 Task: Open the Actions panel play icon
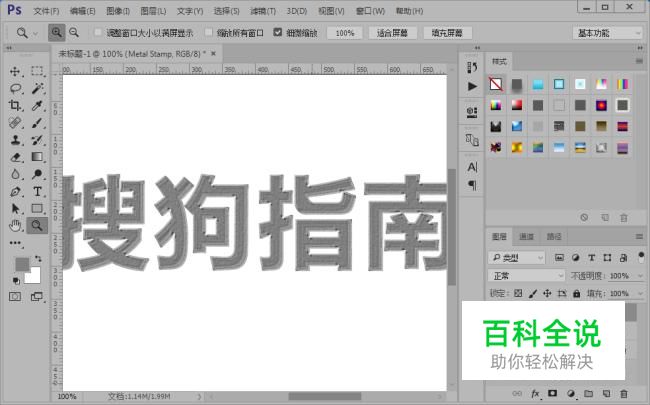[472, 86]
